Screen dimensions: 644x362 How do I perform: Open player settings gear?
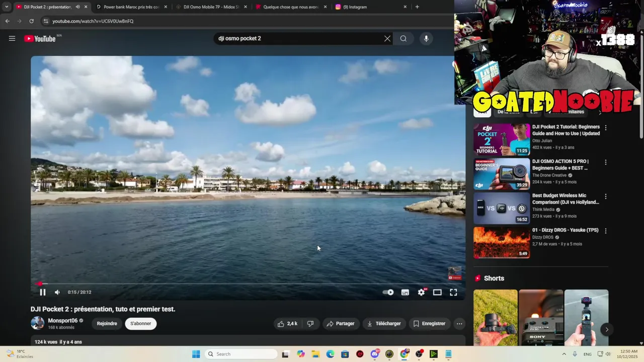[422, 292]
